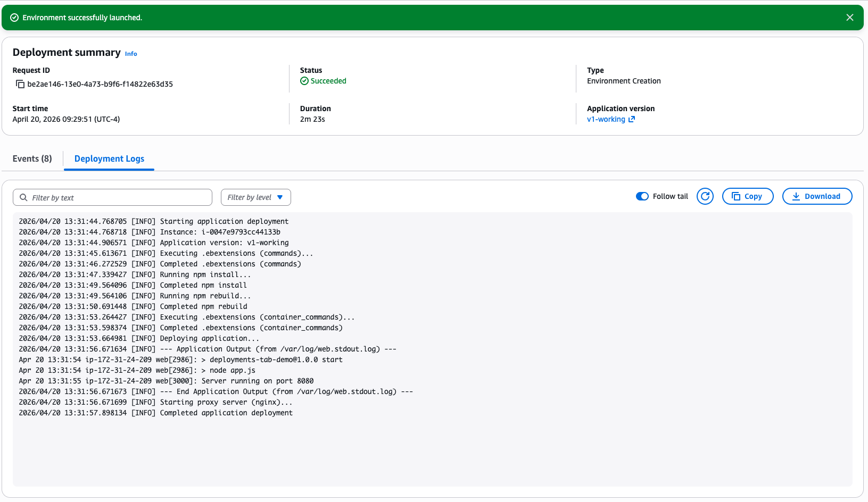Viewport: 868px width, 502px height.
Task: Open the v1-working application version link
Action: click(606, 119)
